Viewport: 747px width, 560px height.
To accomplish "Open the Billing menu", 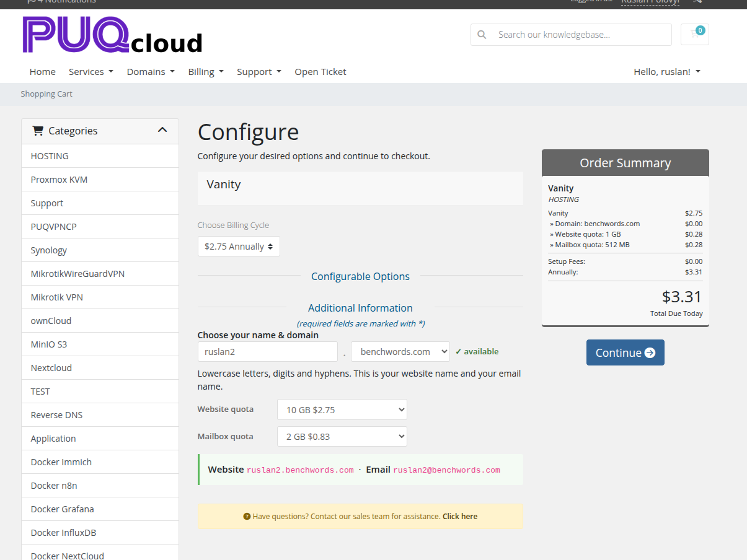I will tap(206, 72).
